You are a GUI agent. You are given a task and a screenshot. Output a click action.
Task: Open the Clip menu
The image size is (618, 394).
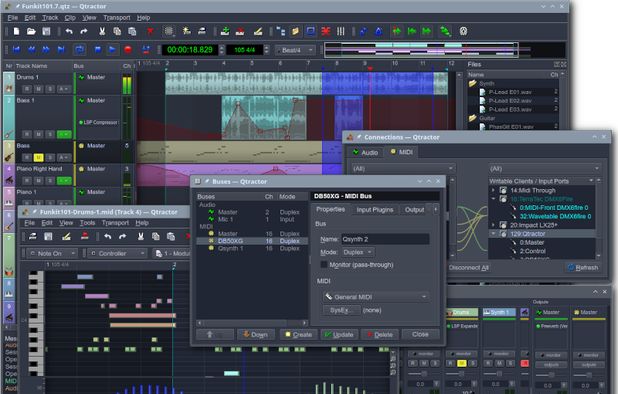pos(70,18)
